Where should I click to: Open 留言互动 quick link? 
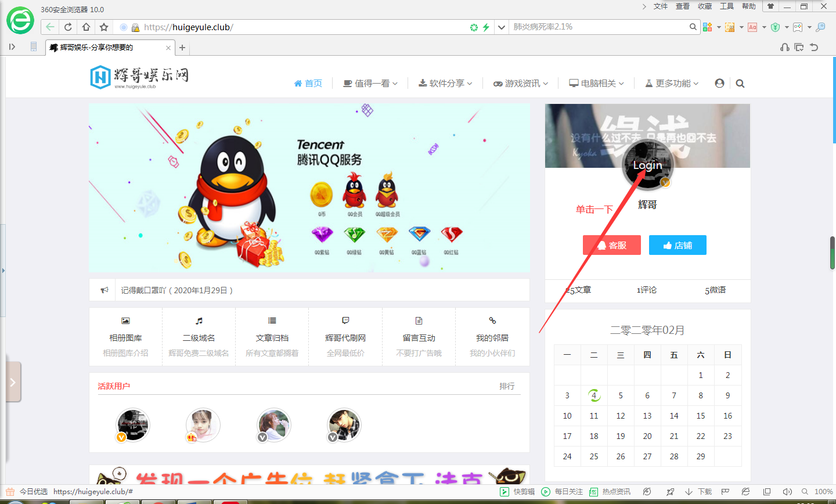[x=419, y=337]
